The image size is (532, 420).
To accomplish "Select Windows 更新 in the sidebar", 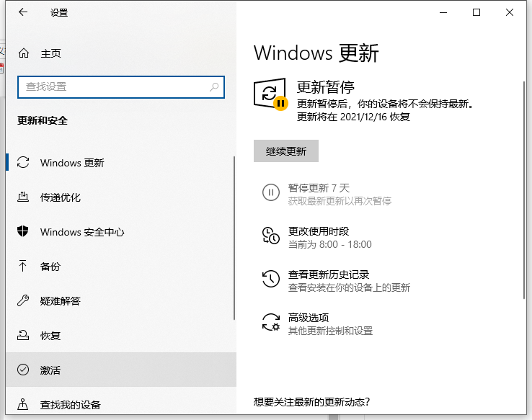I will (x=72, y=163).
